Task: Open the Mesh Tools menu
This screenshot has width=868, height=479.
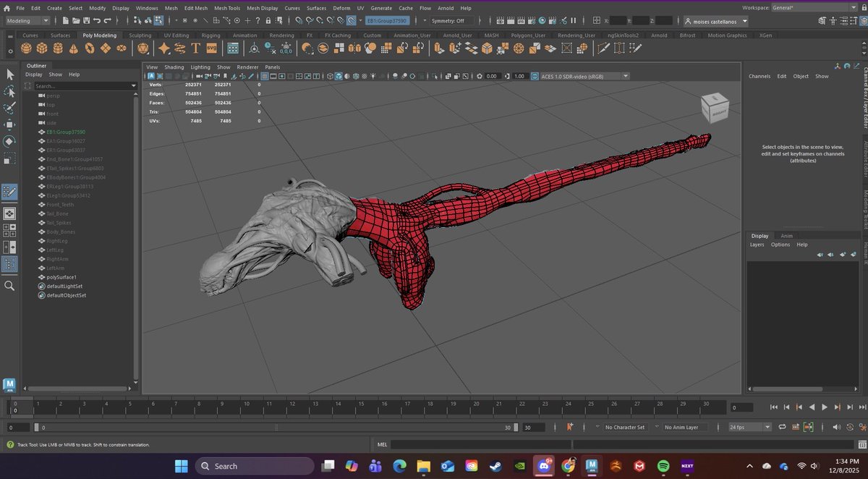Action: pos(226,8)
